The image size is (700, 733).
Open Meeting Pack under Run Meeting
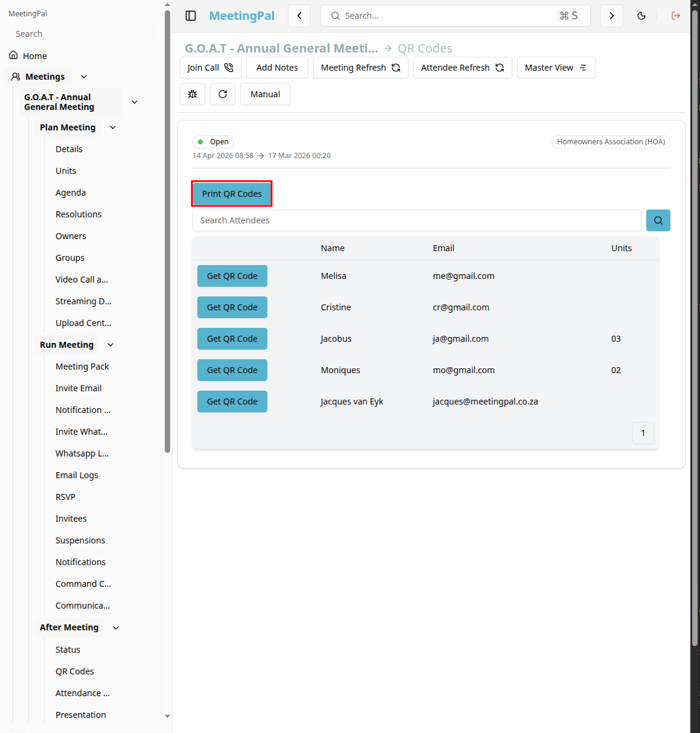[x=82, y=366]
